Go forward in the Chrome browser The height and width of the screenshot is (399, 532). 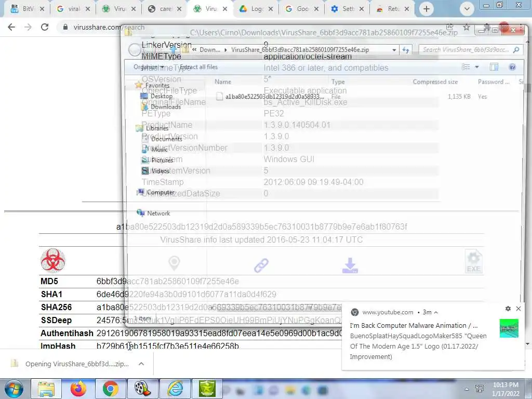(28, 27)
